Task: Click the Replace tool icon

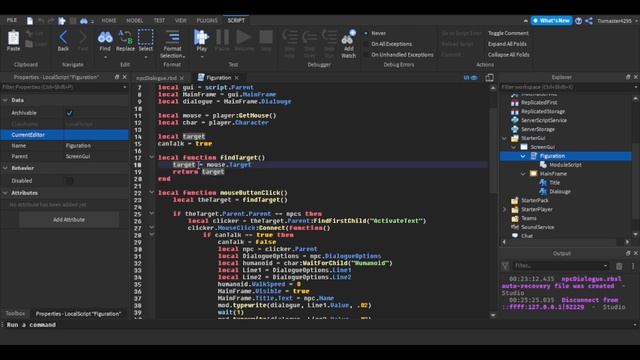Action: pyautogui.click(x=125, y=38)
